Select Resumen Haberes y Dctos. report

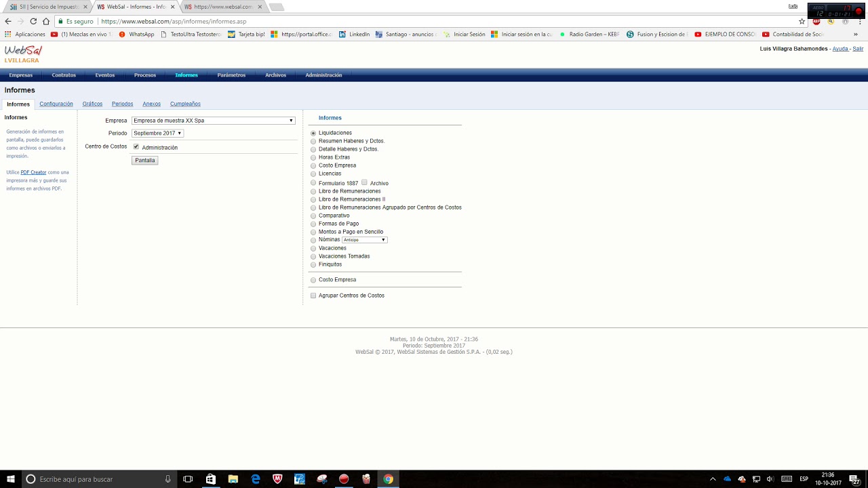pyautogui.click(x=313, y=142)
